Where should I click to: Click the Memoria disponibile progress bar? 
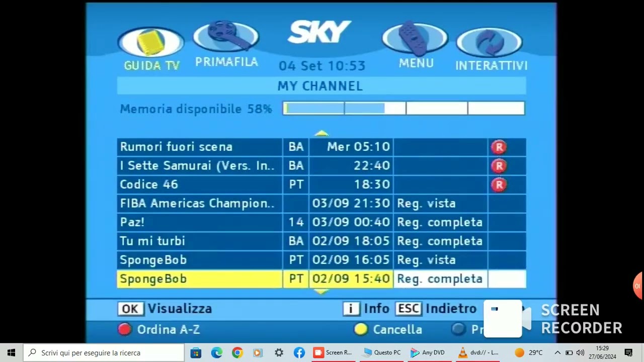coord(404,109)
